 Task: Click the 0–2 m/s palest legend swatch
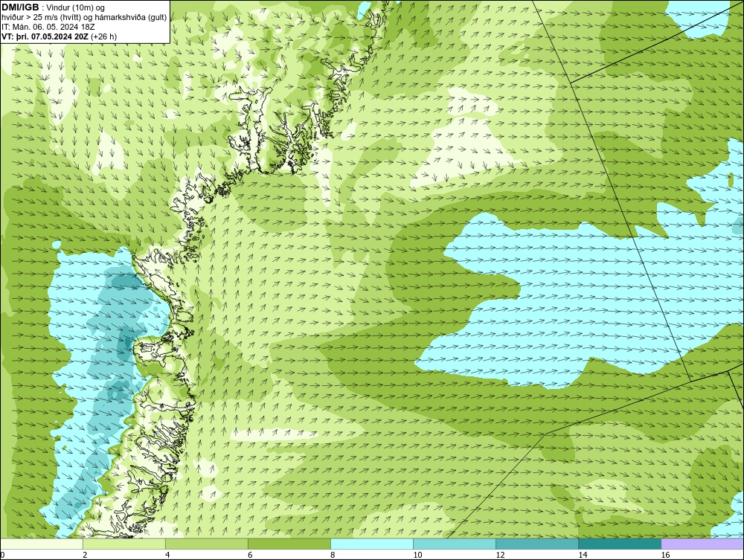pos(41,544)
